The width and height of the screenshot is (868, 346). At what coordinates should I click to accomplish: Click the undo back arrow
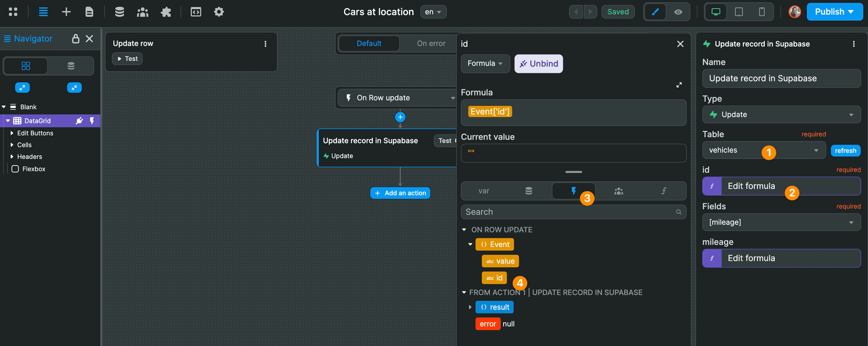point(576,12)
